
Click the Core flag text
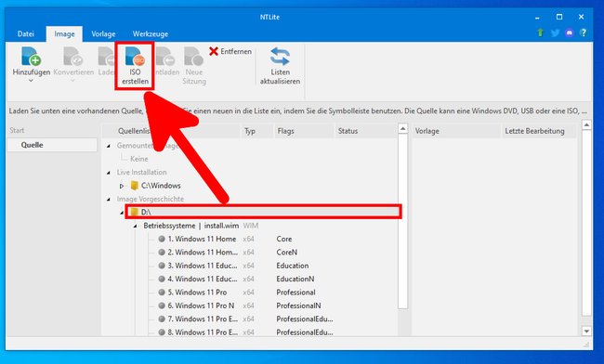point(284,239)
